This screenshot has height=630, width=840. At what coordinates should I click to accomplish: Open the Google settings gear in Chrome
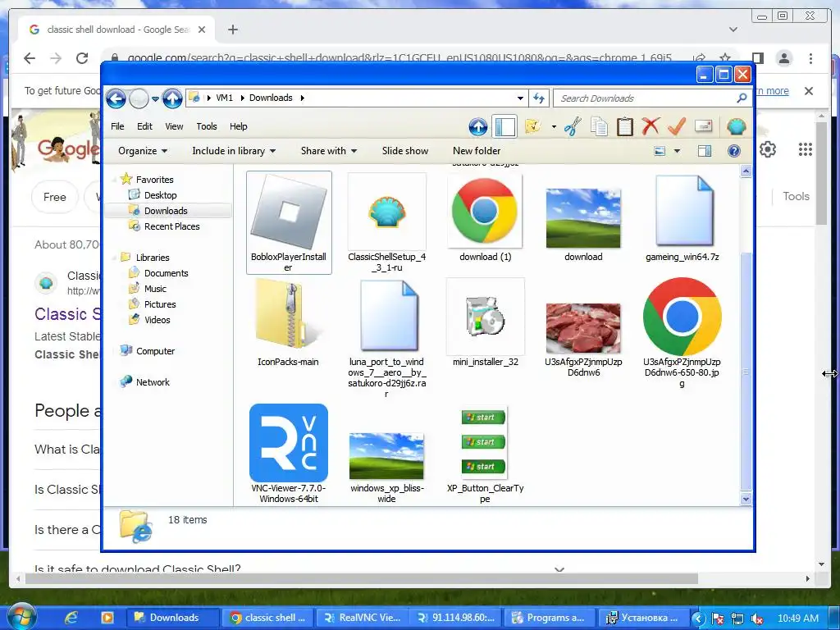[768, 149]
